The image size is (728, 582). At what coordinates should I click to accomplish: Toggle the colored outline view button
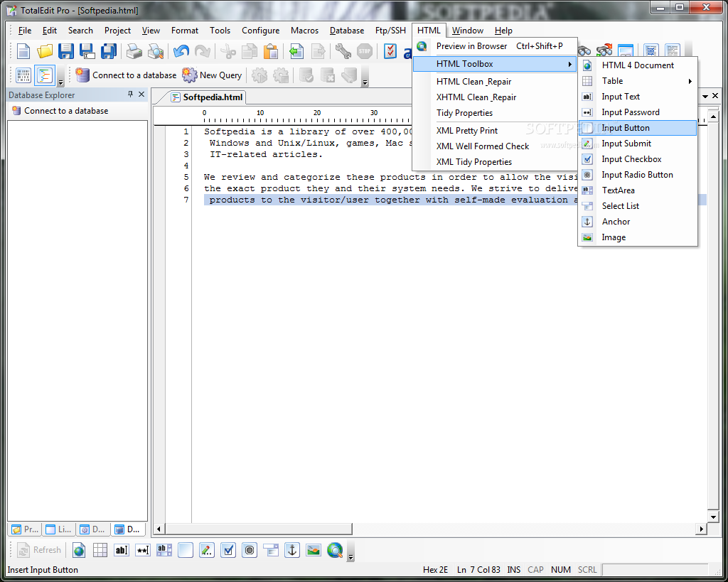45,75
